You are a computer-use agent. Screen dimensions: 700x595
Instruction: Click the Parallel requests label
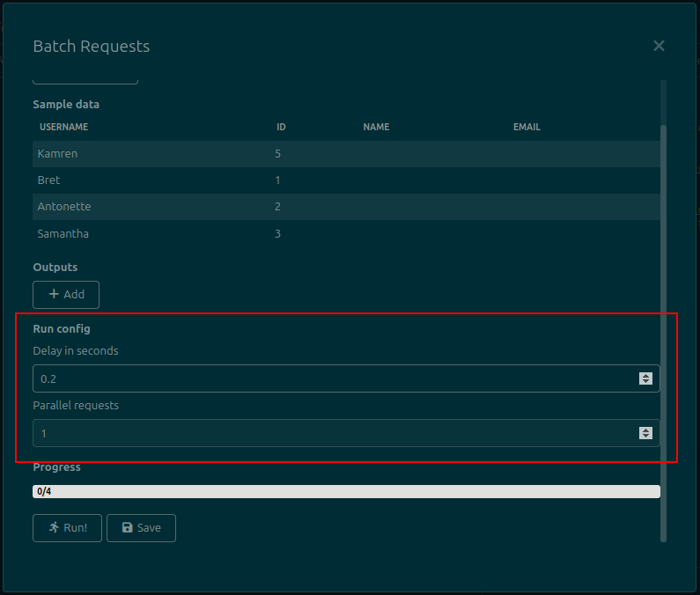point(76,405)
